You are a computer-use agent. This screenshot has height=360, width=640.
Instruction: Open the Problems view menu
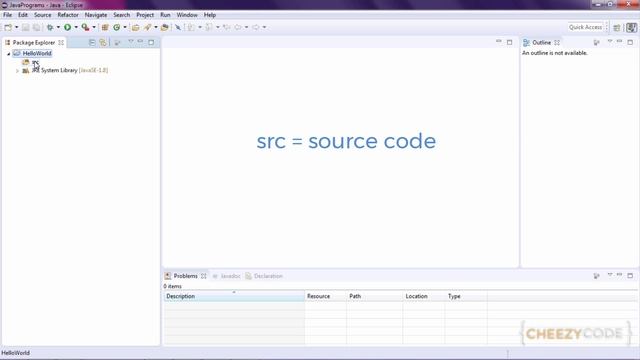click(x=610, y=276)
